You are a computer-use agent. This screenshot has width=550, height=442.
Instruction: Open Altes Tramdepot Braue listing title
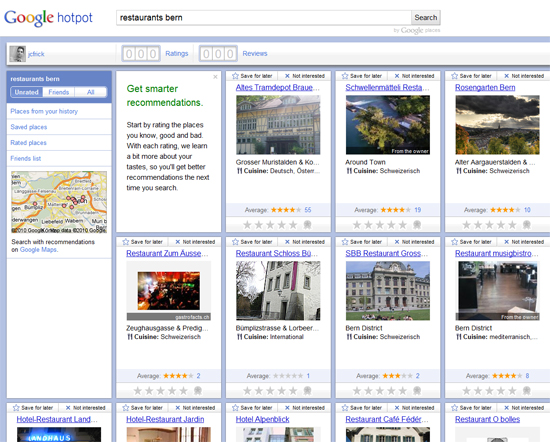click(x=277, y=87)
